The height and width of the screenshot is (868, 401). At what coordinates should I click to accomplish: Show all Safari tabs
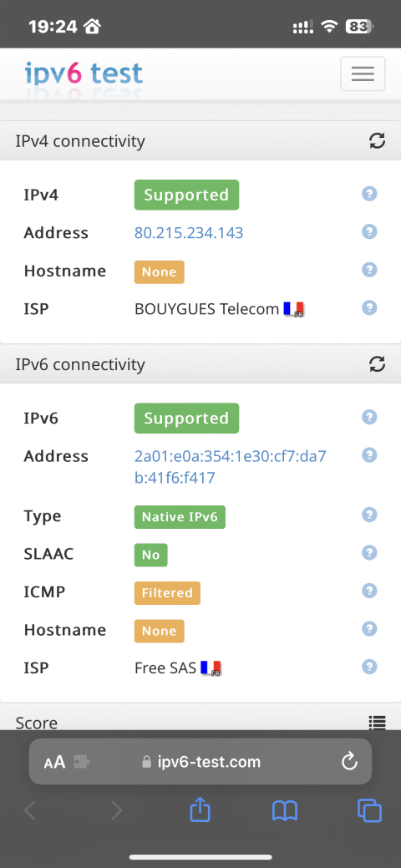click(x=369, y=811)
